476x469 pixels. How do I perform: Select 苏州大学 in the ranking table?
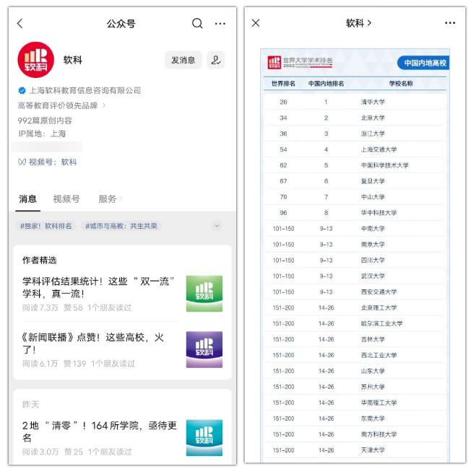coord(373,387)
